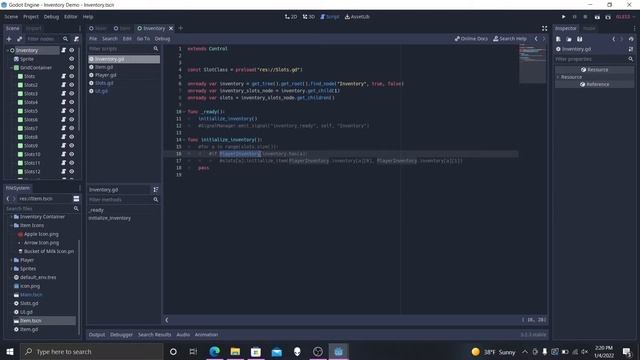This screenshot has width=640, height=360.
Task: Expand the Player folder
Action: [x=11, y=260]
